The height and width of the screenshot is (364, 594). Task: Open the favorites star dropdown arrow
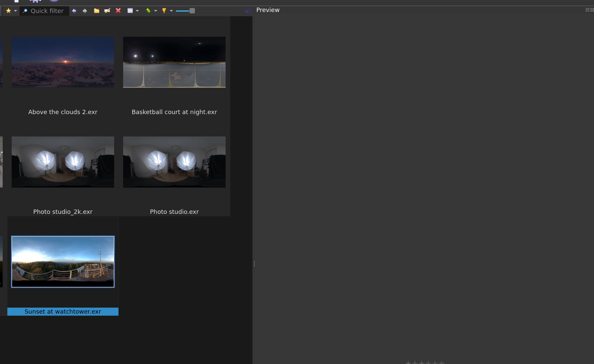(15, 11)
